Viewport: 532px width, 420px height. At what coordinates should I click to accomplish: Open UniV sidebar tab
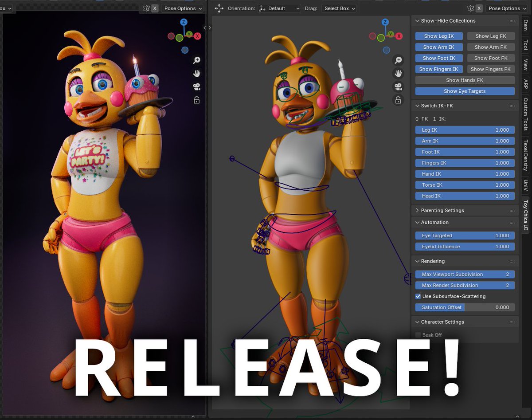525,185
